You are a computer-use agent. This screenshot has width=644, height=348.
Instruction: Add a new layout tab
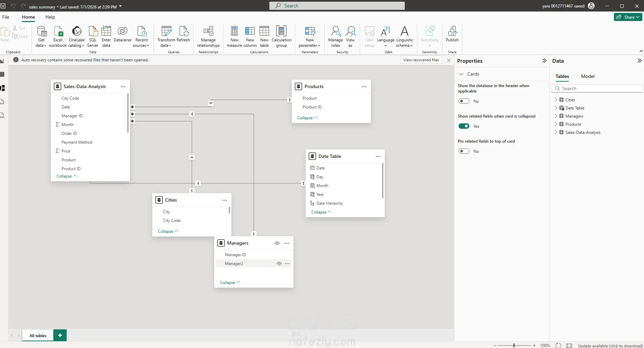(x=60, y=335)
